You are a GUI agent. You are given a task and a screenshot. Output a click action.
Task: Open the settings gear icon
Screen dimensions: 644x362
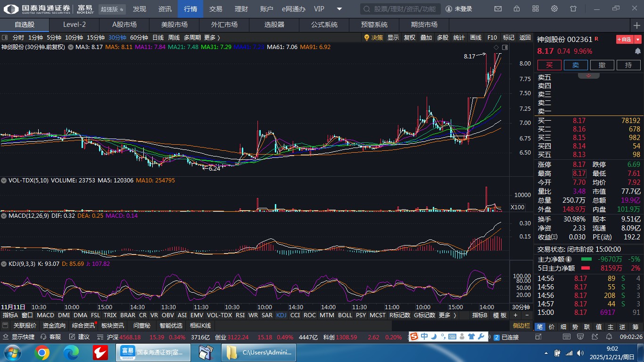[554, 9]
